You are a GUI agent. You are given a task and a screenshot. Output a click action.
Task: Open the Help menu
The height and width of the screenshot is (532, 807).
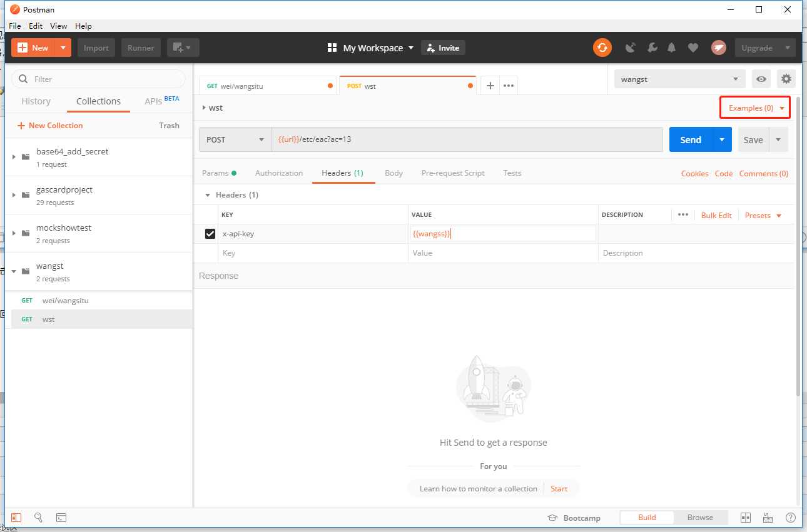coord(83,26)
